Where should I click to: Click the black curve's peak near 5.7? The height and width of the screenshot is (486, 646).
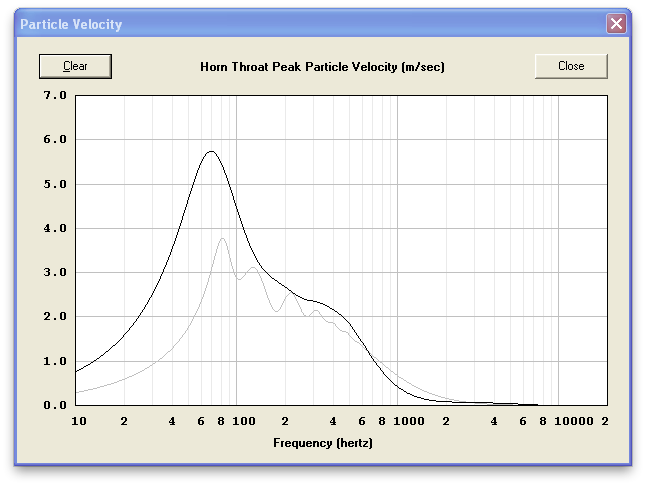(x=211, y=152)
